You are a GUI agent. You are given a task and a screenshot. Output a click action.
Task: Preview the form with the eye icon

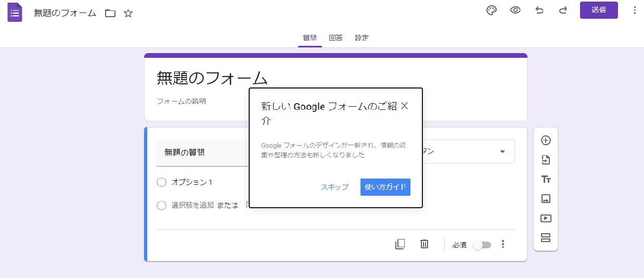516,10
